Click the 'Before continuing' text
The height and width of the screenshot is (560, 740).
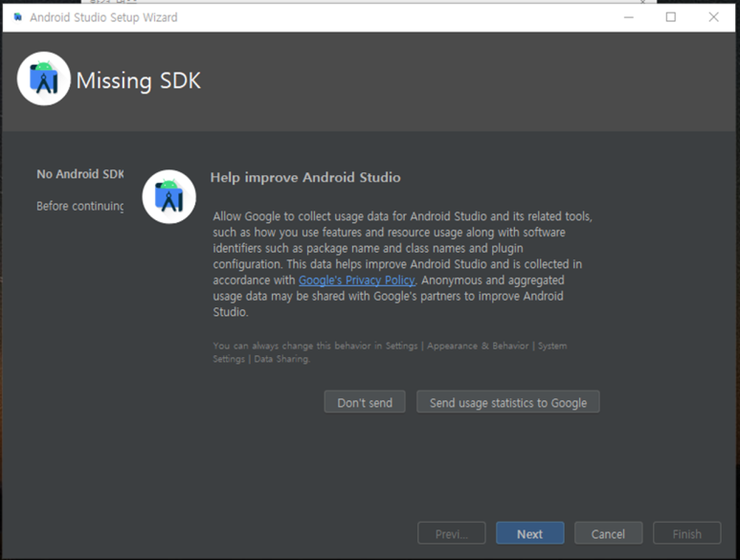click(x=80, y=206)
